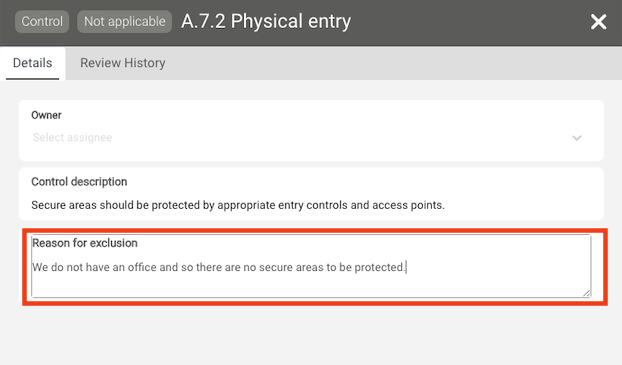
Task: Click inside the Reason for exclusion textarea
Action: [311, 266]
